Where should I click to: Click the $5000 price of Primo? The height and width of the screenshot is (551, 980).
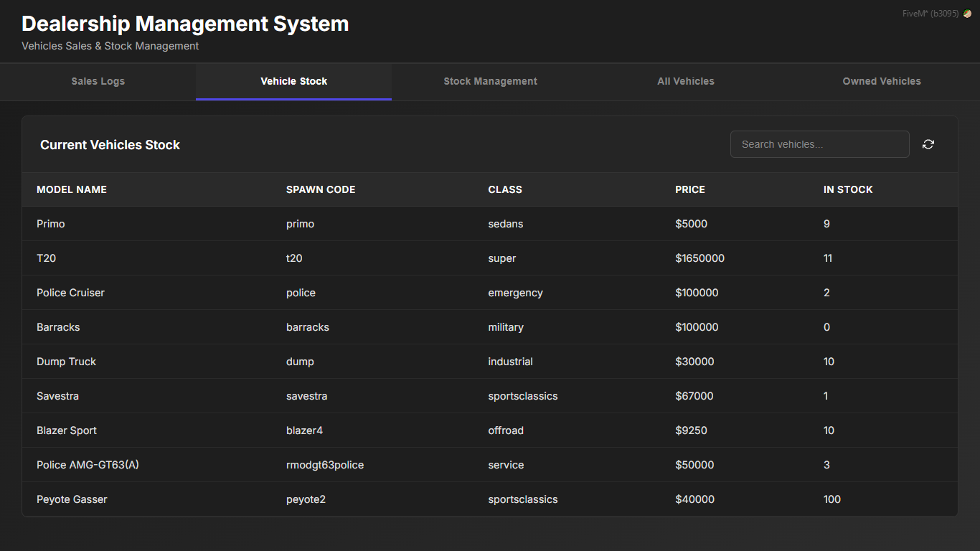point(692,224)
